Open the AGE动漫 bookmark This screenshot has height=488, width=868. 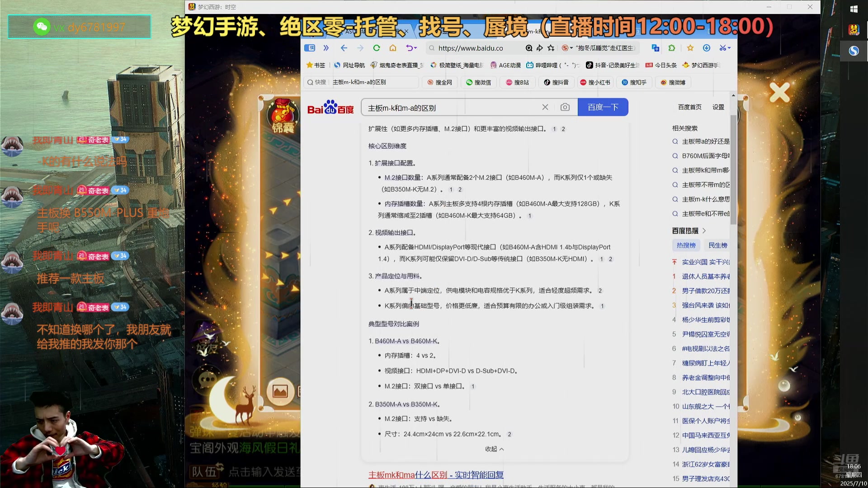click(505, 65)
